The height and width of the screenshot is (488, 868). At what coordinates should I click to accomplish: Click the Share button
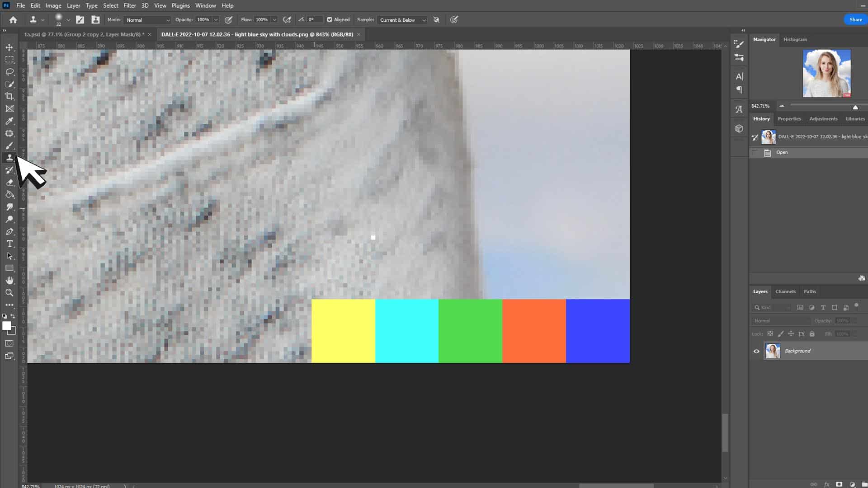855,19
